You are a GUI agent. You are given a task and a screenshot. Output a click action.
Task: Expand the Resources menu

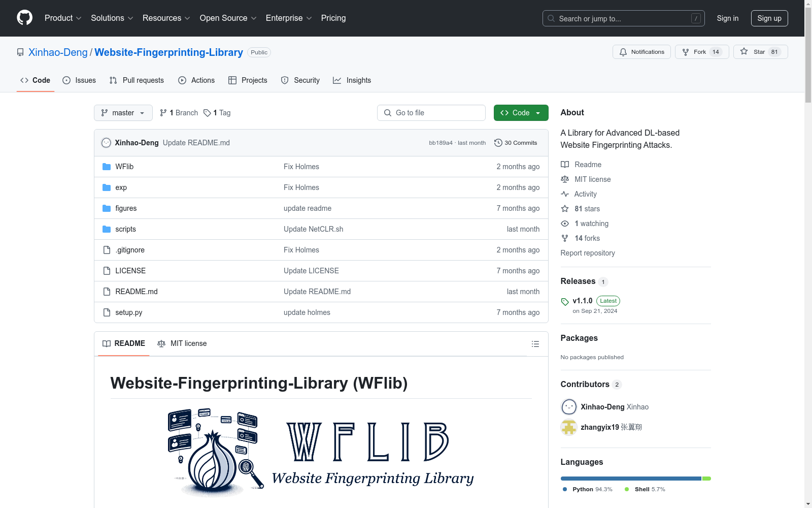[x=166, y=18]
